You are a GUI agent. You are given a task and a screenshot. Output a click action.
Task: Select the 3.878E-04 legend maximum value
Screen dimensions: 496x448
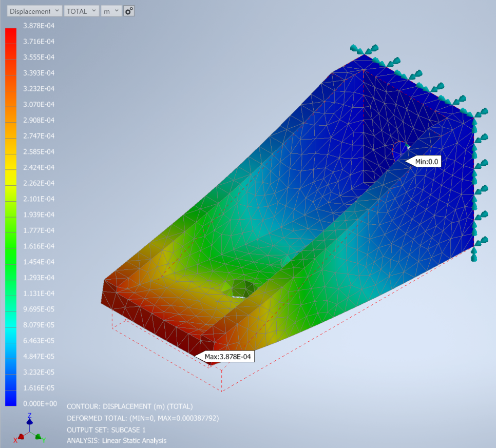click(x=40, y=25)
